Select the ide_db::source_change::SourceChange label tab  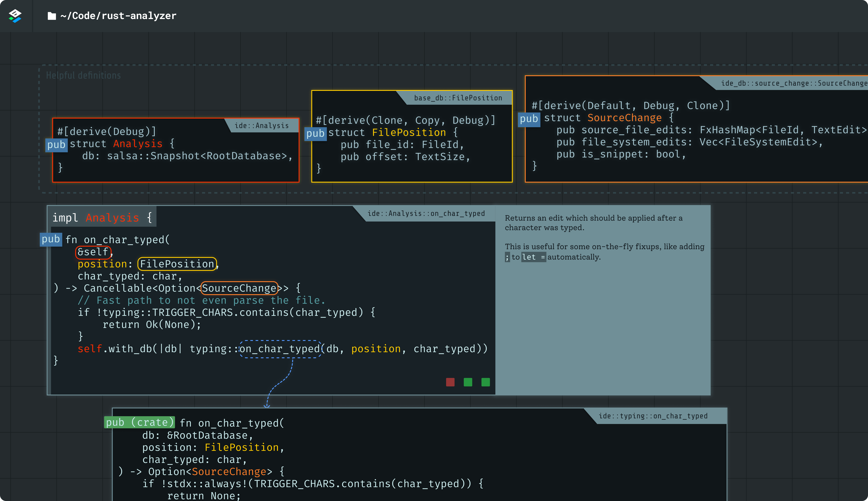(794, 83)
